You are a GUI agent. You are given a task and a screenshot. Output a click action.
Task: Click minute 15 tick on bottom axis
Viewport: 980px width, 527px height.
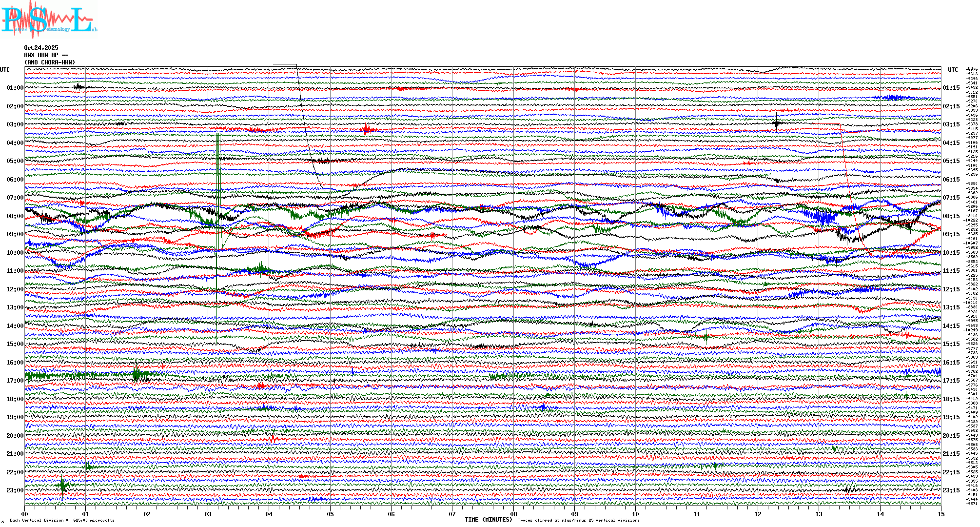tap(941, 514)
